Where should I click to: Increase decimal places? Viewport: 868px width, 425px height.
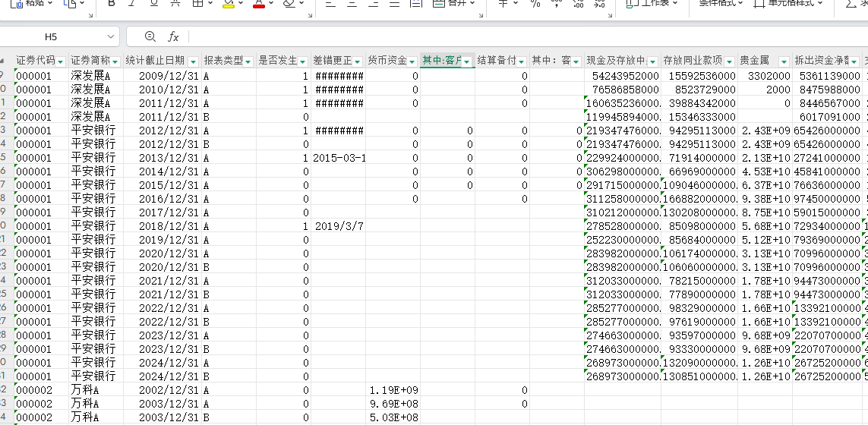(579, 3)
